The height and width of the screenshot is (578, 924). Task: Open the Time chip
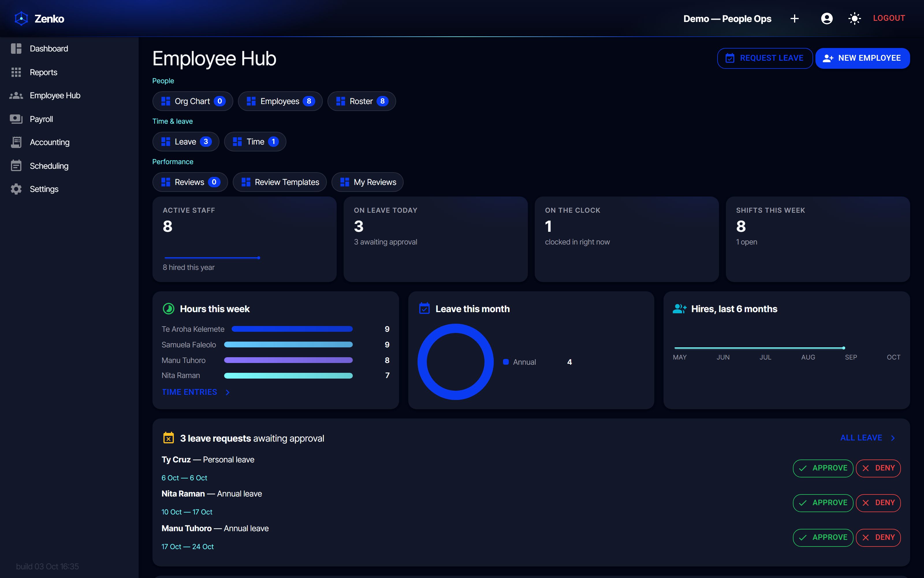pos(255,142)
